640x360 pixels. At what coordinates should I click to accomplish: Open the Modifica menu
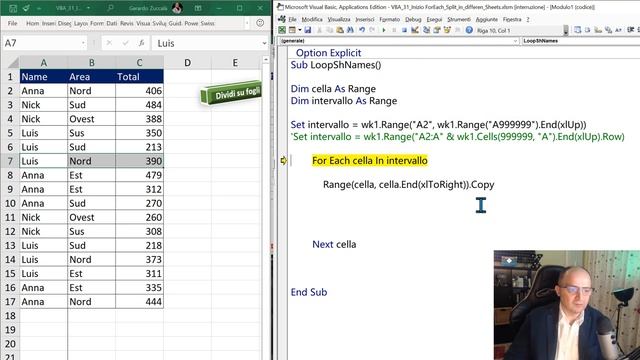coord(312,19)
